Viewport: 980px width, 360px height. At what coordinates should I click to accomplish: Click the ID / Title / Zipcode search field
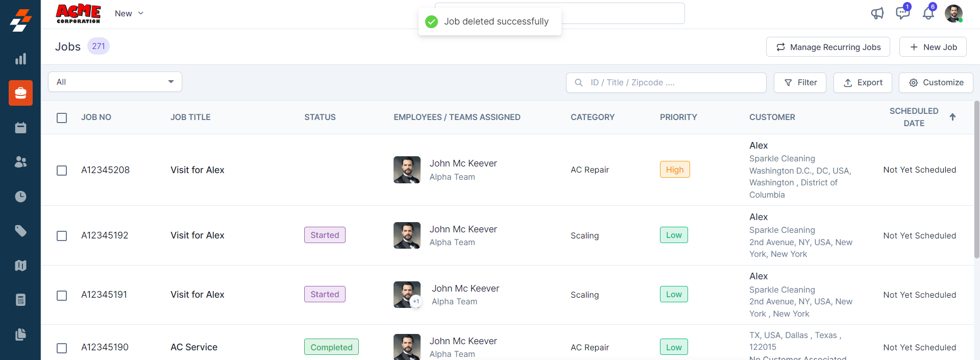[666, 83]
